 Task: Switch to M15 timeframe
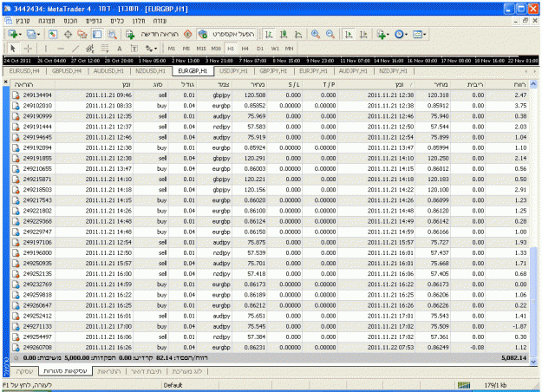[201, 49]
